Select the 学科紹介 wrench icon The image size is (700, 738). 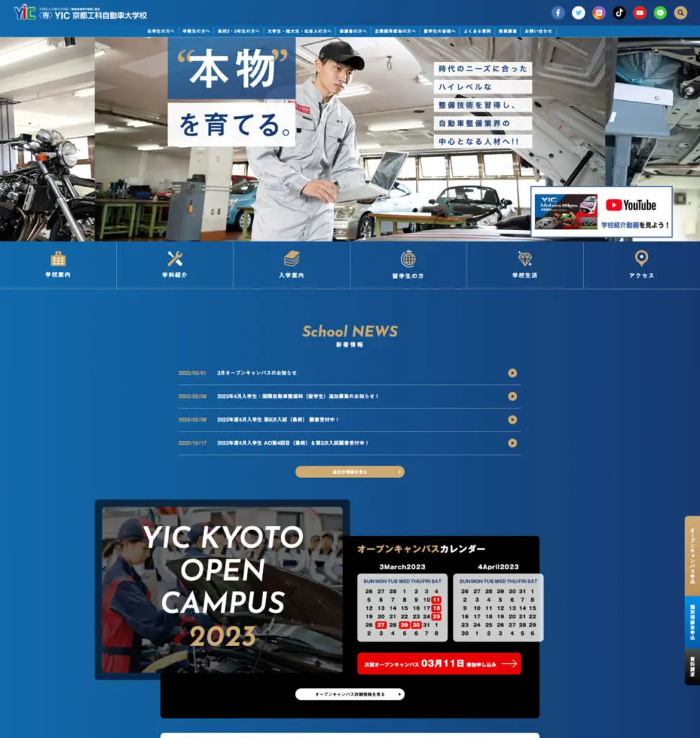[174, 259]
